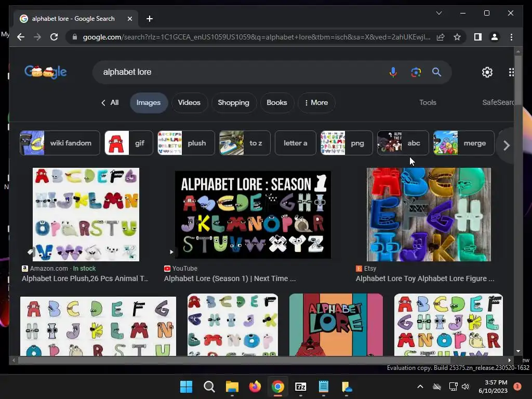Click the Google doodle logo
Image resolution: width=532 pixels, height=399 pixels.
coord(46,72)
